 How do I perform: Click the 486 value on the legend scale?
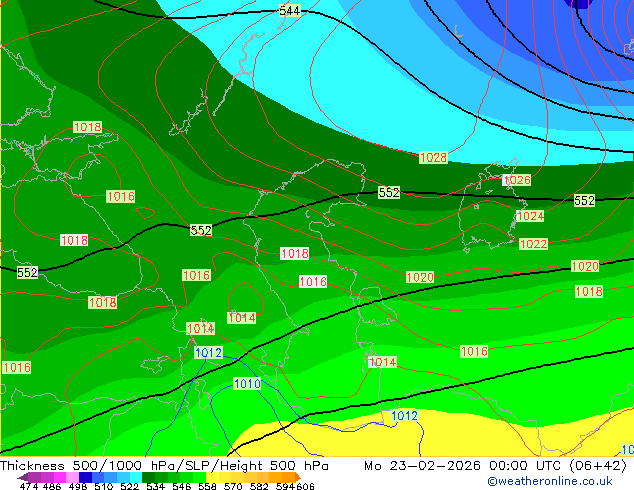51,486
